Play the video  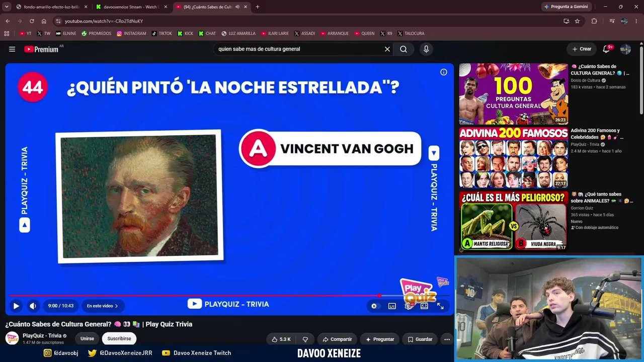click(x=16, y=306)
